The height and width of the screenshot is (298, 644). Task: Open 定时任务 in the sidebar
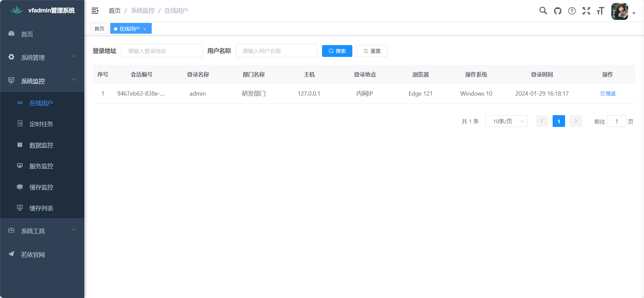coord(41,124)
